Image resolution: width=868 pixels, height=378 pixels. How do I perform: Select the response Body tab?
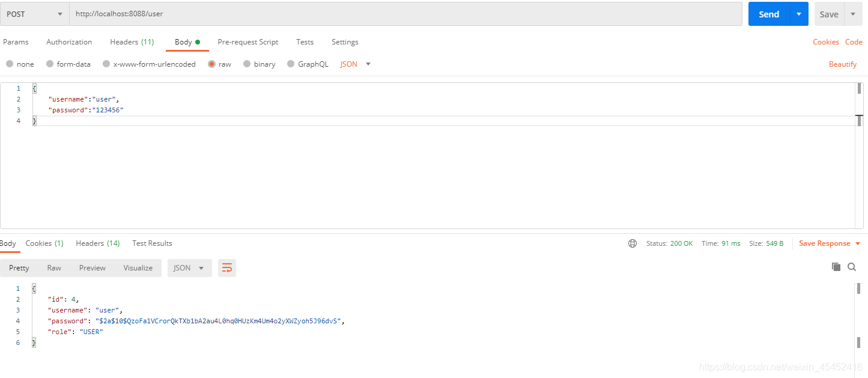tap(8, 243)
